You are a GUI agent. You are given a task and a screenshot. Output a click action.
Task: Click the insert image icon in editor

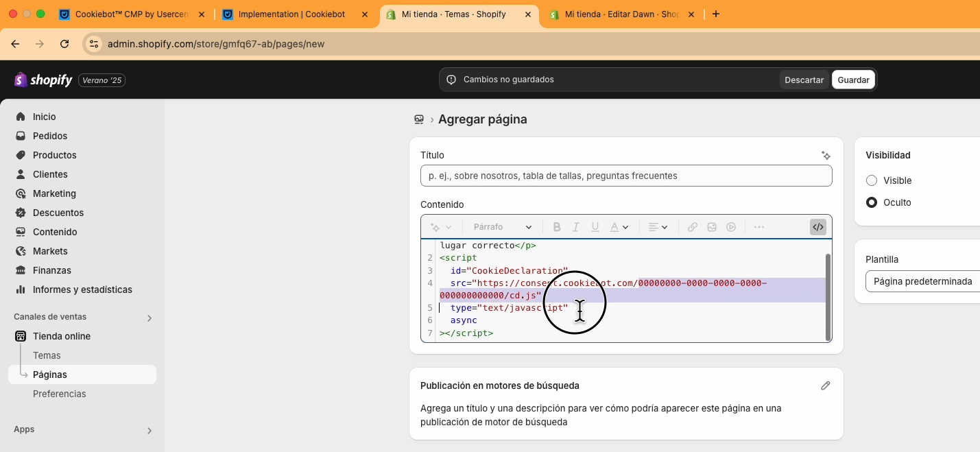pos(712,227)
